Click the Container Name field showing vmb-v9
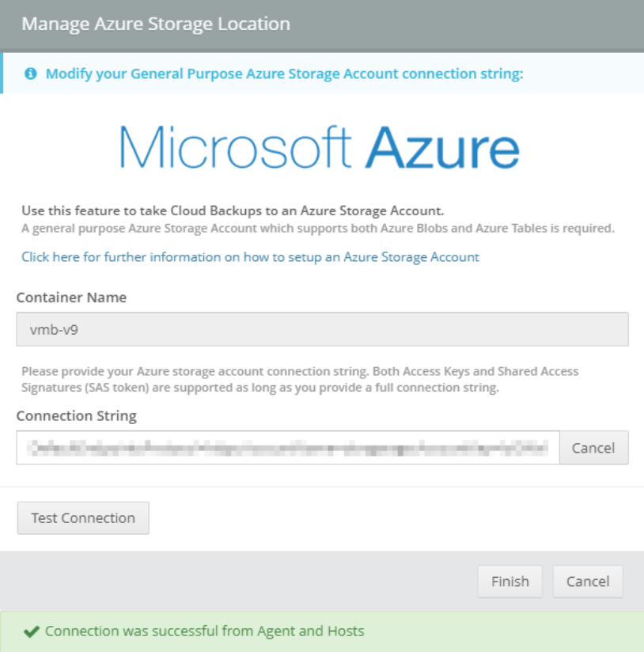This screenshot has width=644, height=652. point(322,329)
